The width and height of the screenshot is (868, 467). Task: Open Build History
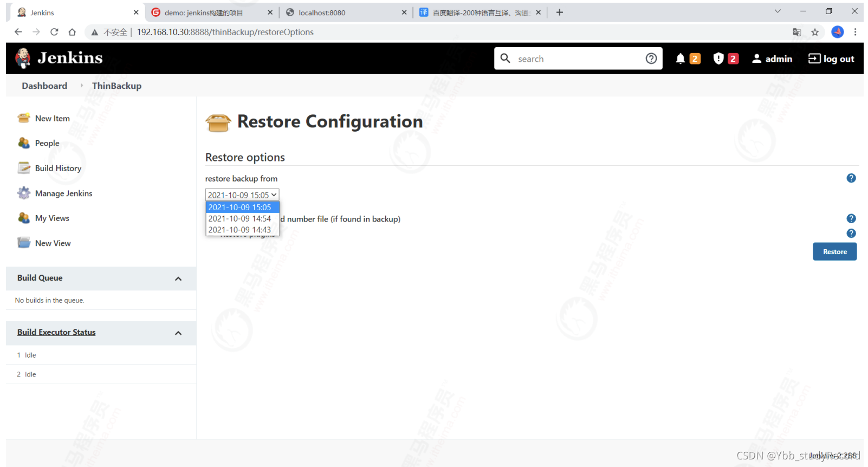[x=58, y=168]
